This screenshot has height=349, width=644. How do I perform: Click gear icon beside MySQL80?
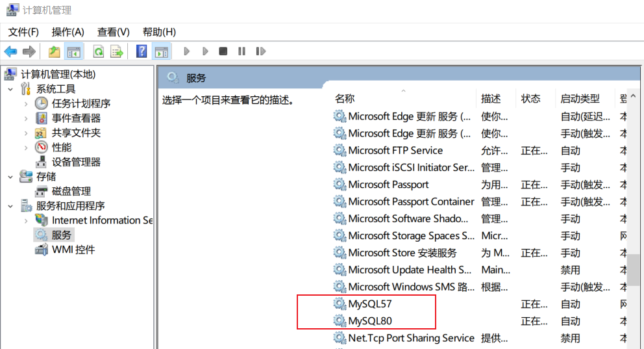coord(340,320)
